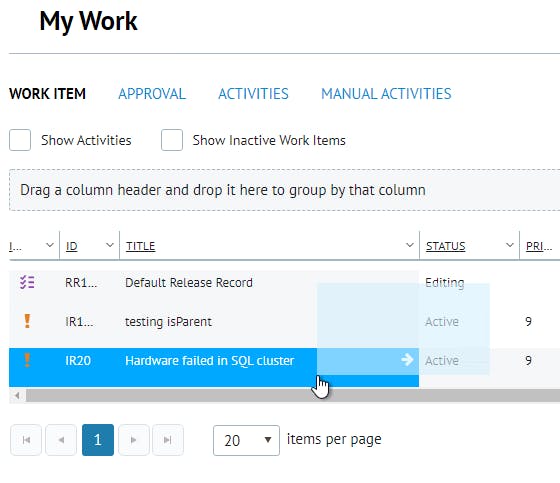
Task: Go to the previous page arrow
Action: (x=61, y=440)
